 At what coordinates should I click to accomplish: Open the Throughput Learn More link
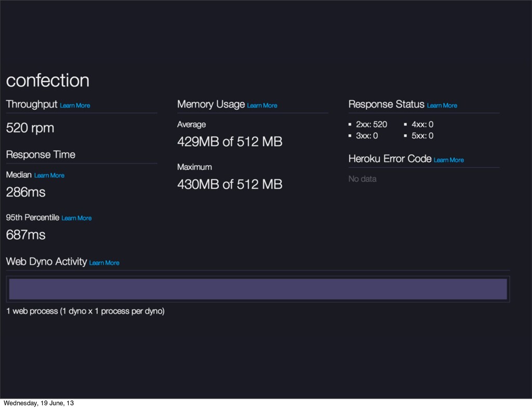coord(75,105)
